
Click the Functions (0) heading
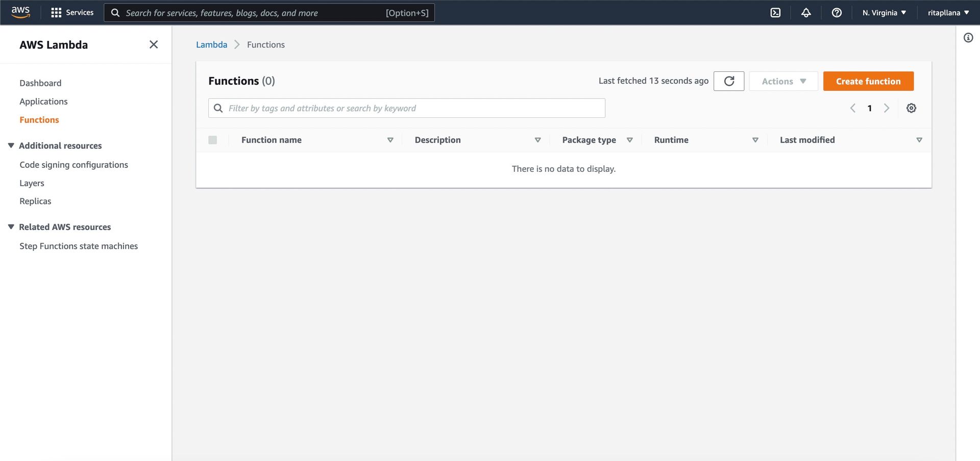click(241, 81)
